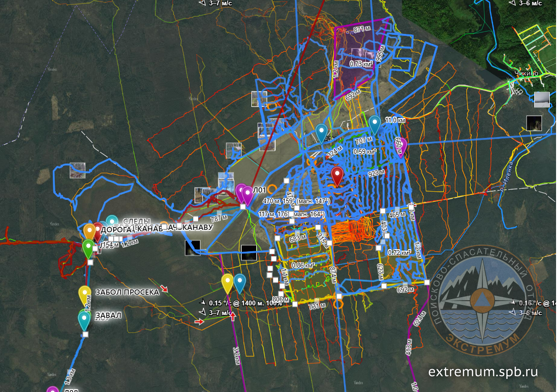This screenshot has height=392, width=558.
Task: Click the yellow ЗАБОЛ ПРОСЕКА pin
Action: point(85,293)
